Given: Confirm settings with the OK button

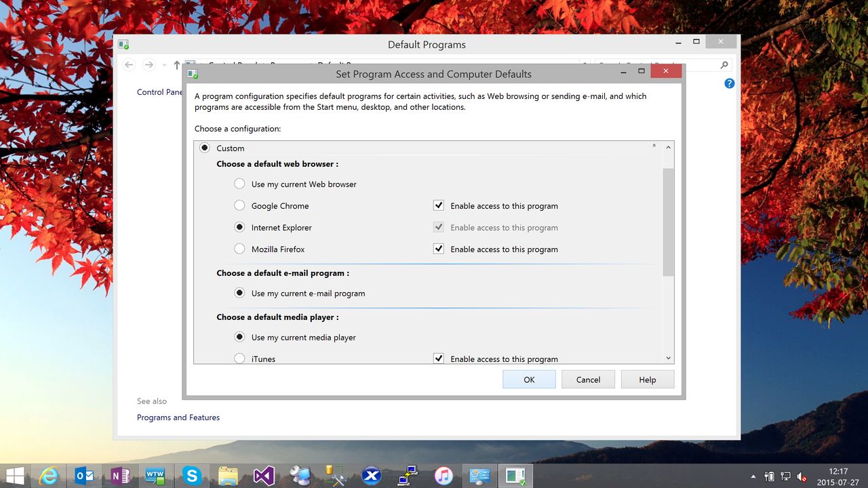Looking at the screenshot, I should 529,380.
